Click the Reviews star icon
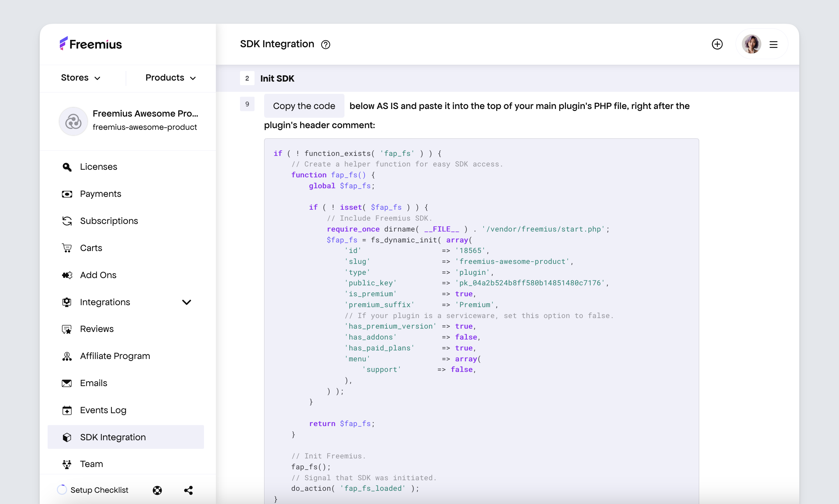839x504 pixels. pyautogui.click(x=67, y=329)
